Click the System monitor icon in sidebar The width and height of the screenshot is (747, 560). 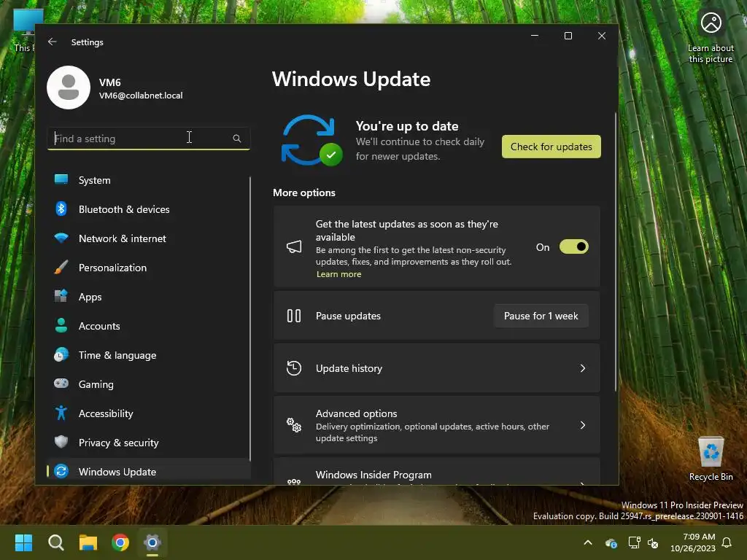point(61,179)
